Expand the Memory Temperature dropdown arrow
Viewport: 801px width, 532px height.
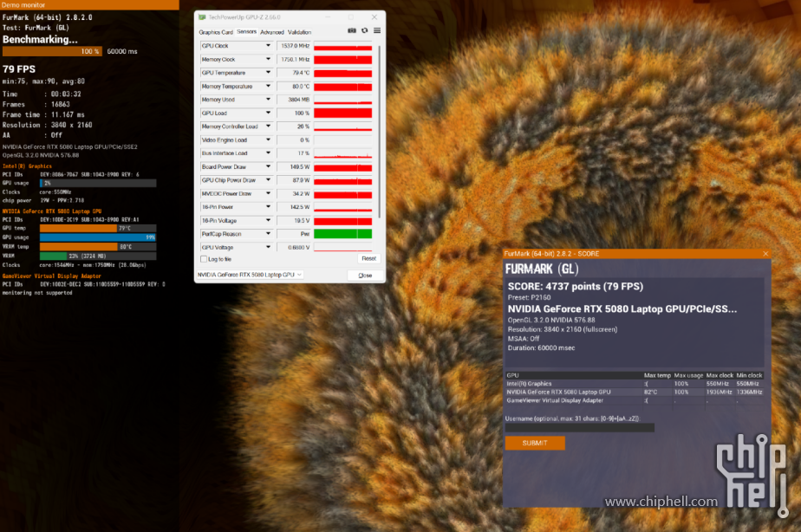pyautogui.click(x=268, y=87)
